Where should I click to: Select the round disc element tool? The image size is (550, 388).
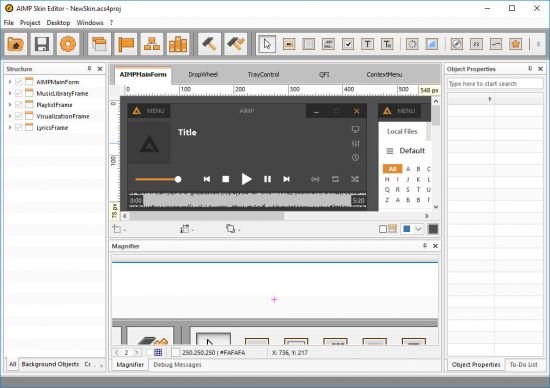point(457,44)
